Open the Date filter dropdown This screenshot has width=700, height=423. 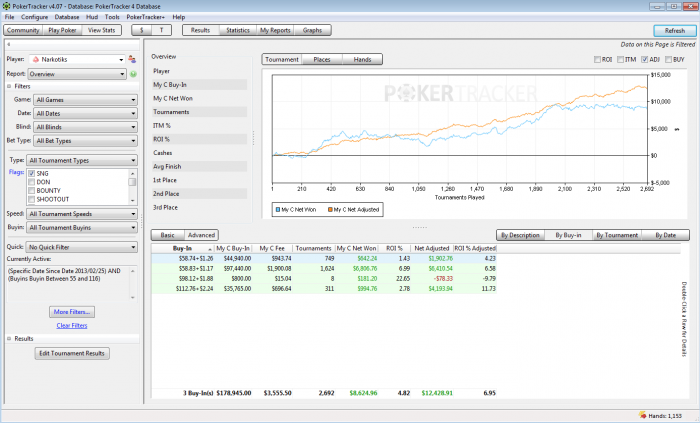click(x=85, y=113)
